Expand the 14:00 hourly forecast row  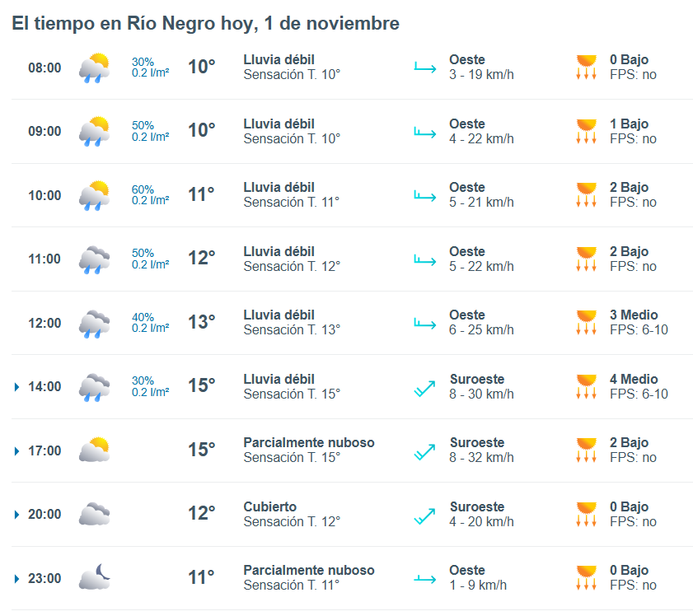click(17, 387)
